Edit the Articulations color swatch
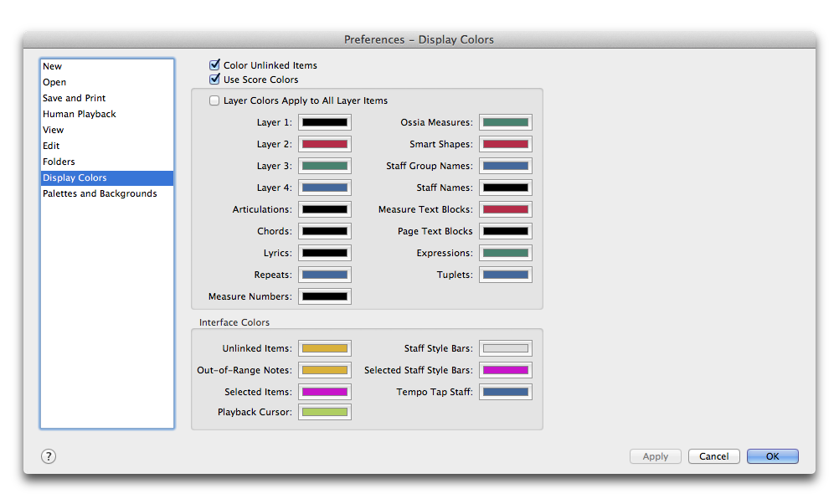 (x=325, y=209)
